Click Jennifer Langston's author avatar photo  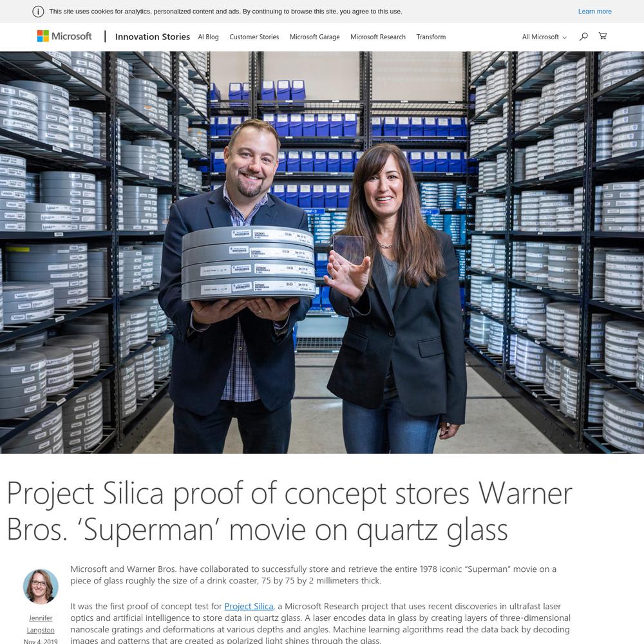41,587
